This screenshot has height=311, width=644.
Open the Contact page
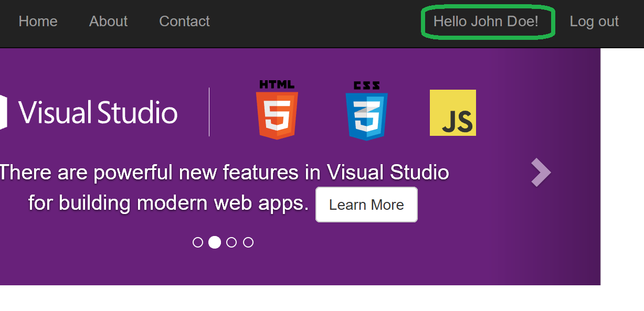184,22
